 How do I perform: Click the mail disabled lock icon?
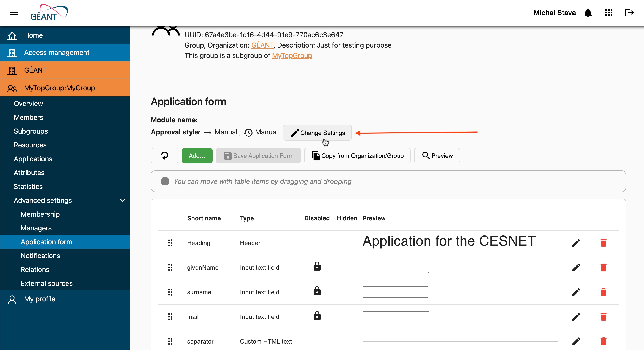click(x=317, y=315)
